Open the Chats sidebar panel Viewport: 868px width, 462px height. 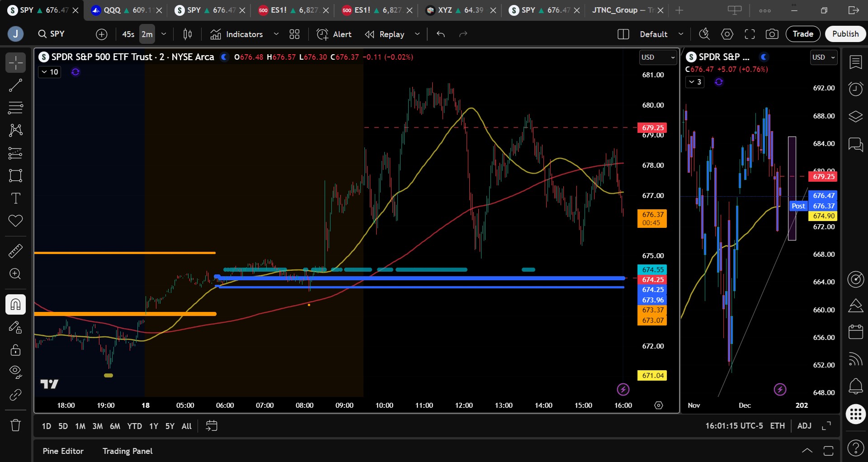coord(855,145)
